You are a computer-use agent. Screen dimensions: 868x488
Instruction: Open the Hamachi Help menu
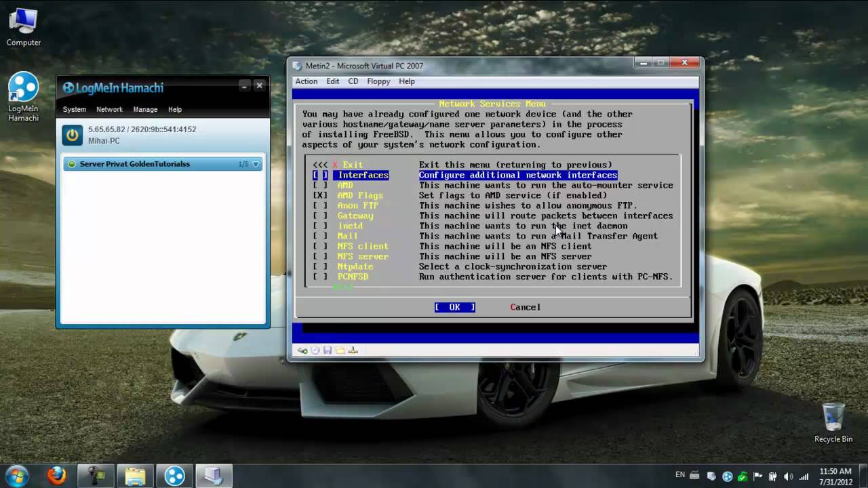click(x=175, y=109)
